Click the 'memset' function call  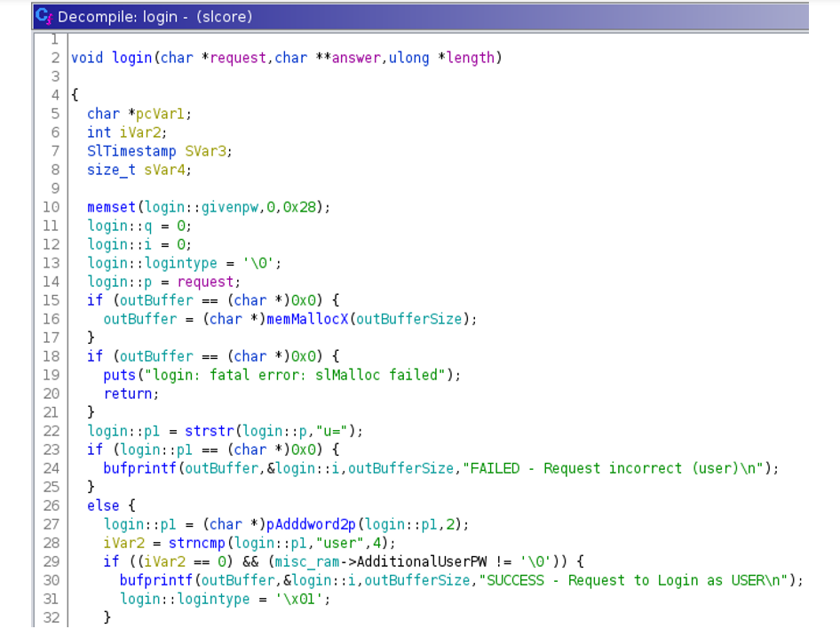coord(111,207)
